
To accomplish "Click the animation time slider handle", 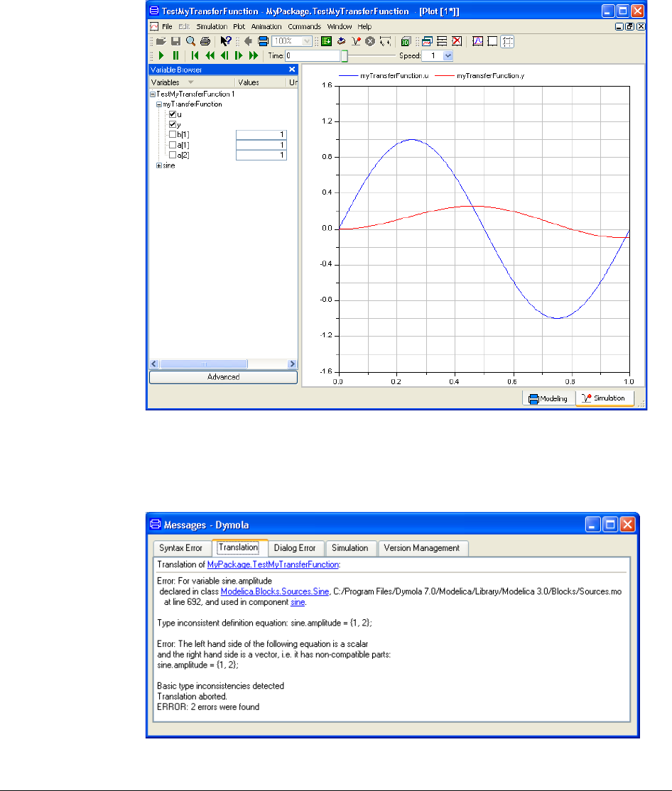I will click(345, 55).
